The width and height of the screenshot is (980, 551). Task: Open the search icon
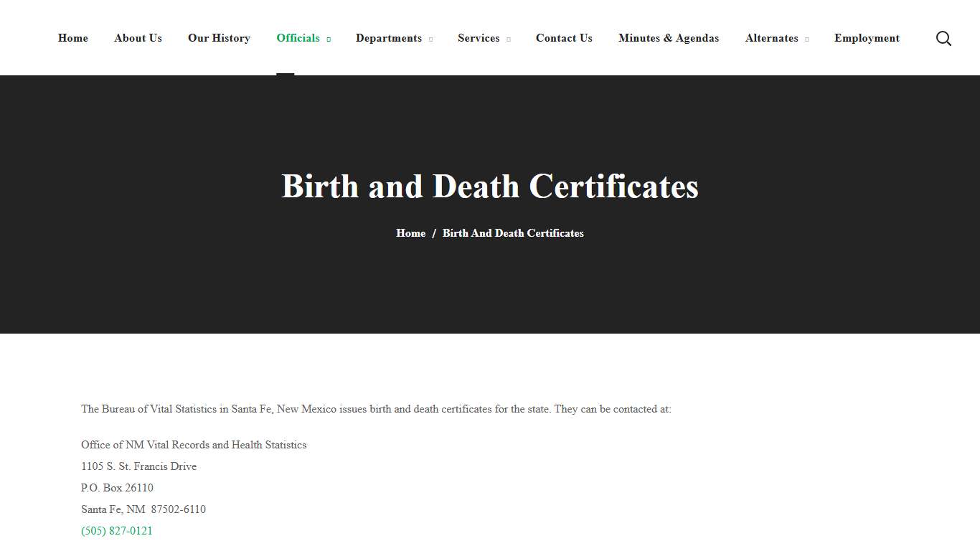pos(943,38)
